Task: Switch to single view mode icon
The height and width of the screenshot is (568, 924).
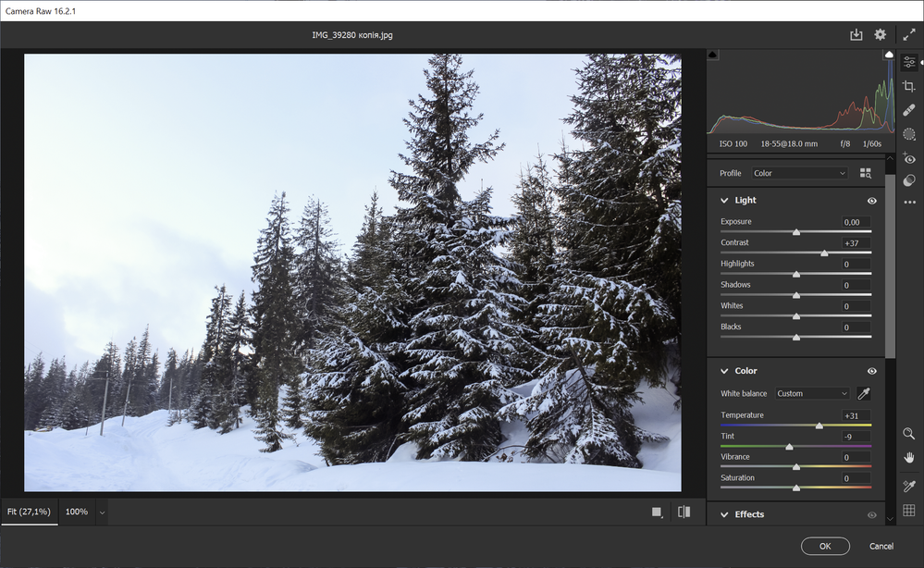Action: coord(657,512)
